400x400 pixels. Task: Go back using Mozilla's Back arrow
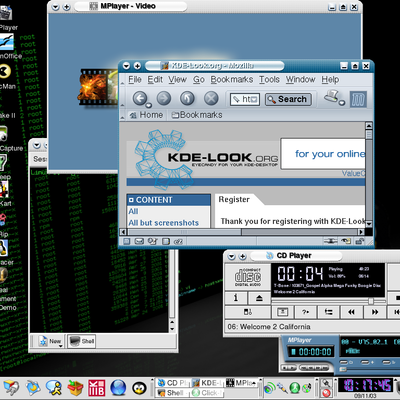point(140,98)
